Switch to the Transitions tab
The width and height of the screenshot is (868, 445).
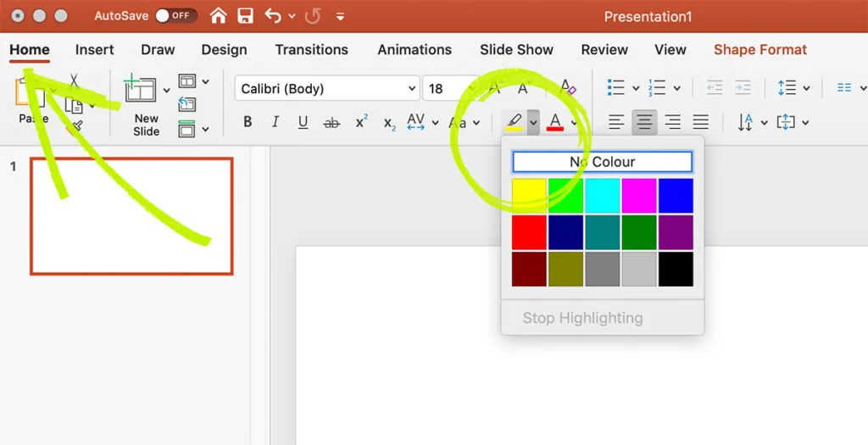pos(312,50)
